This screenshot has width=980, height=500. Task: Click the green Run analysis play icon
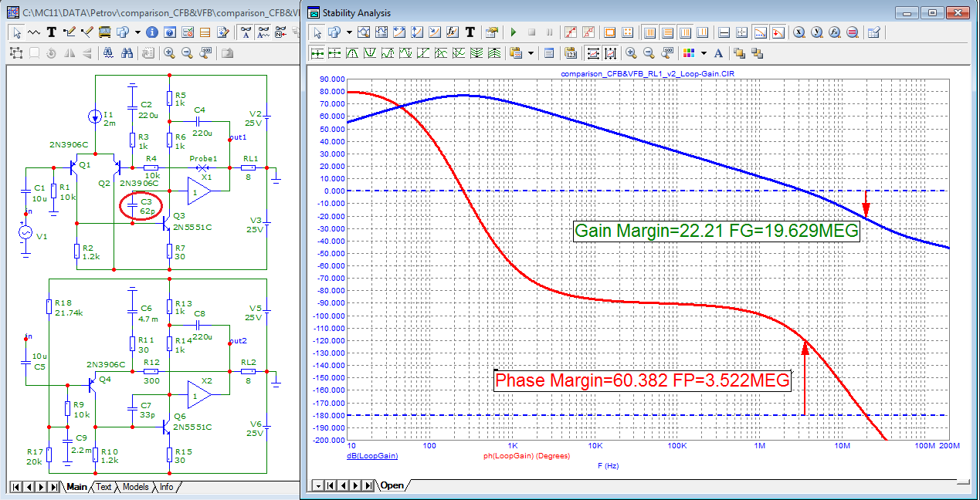click(514, 32)
